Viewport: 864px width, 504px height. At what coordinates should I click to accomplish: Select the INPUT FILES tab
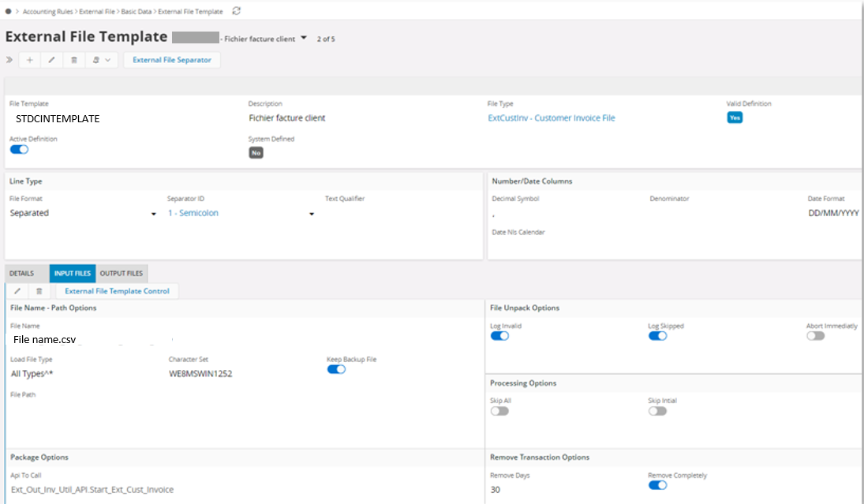pyautogui.click(x=72, y=273)
